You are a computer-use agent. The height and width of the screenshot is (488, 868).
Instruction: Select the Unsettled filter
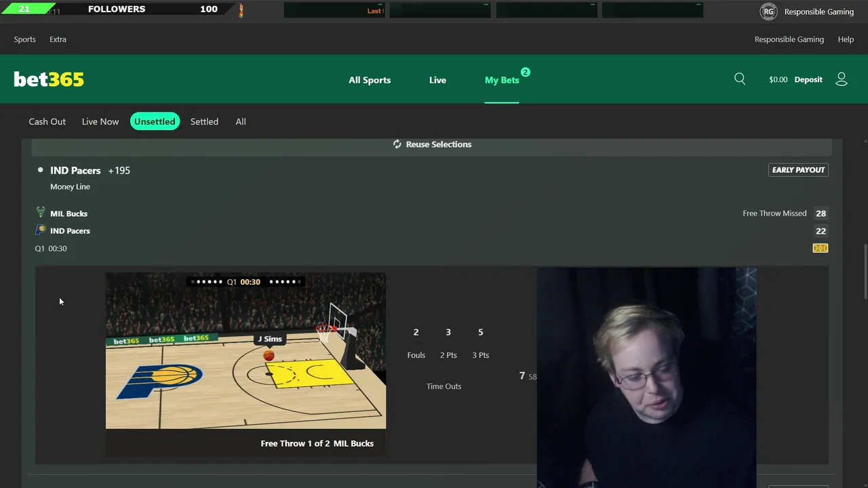155,121
